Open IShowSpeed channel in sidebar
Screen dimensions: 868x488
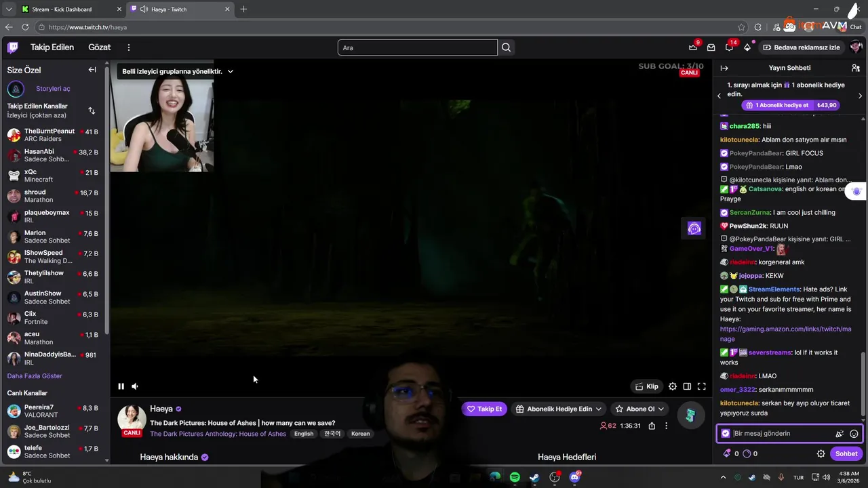(54, 257)
